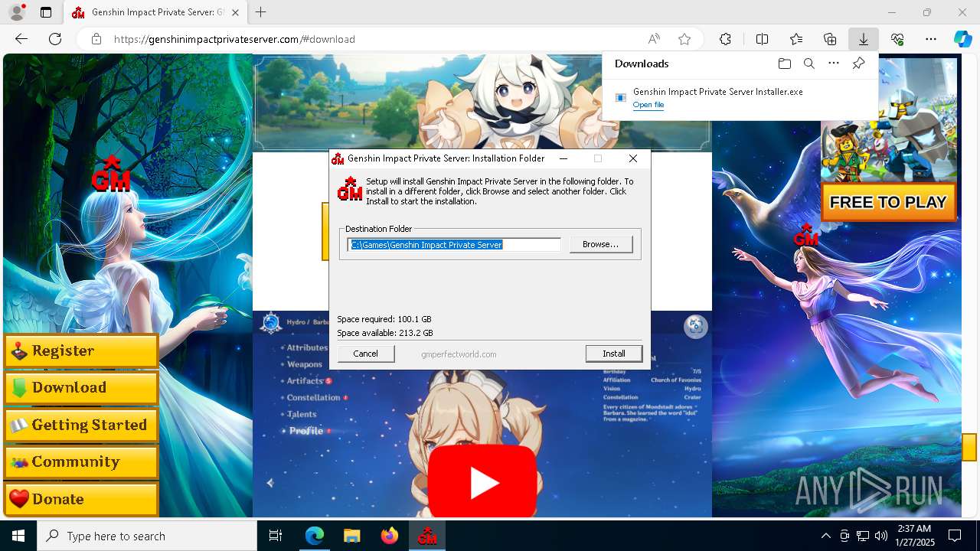Close the installer dialog window
980x551 pixels.
[x=633, y=158]
